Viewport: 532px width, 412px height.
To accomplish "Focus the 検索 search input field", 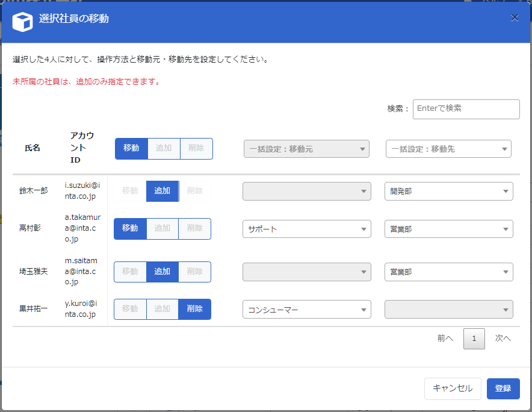I will pyautogui.click(x=466, y=109).
